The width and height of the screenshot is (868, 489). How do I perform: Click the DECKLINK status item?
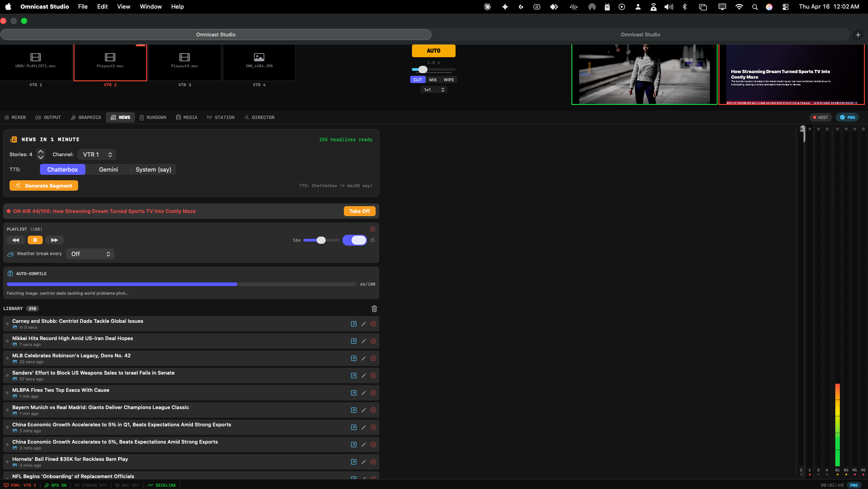coord(162,485)
